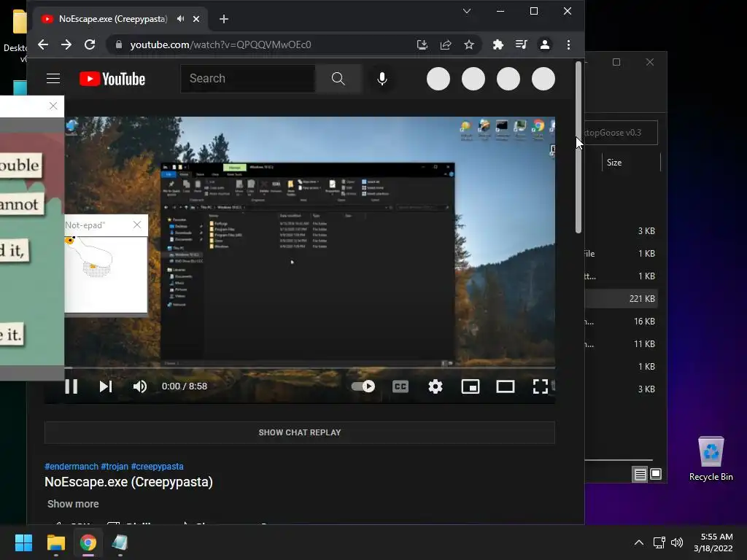
Task: Open the YouTube hamburger guide menu
Action: (x=53, y=79)
